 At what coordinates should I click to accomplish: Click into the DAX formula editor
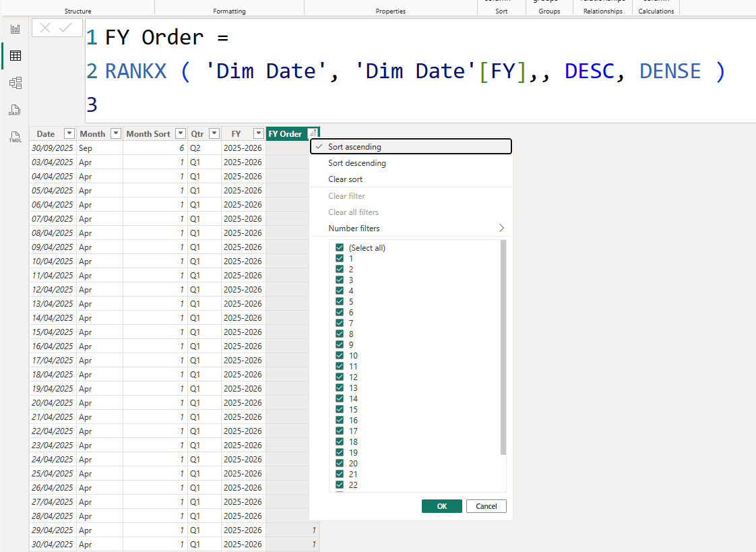pos(420,71)
